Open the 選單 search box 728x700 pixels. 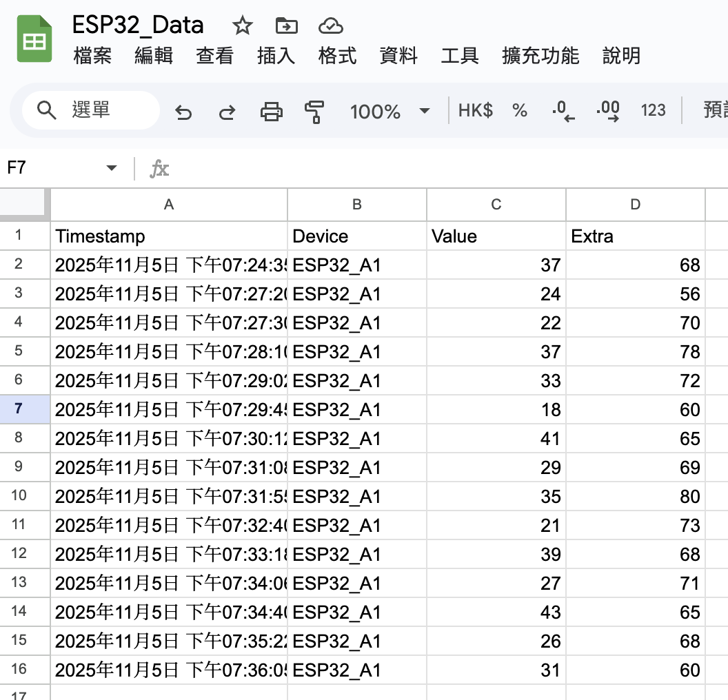pyautogui.click(x=90, y=110)
